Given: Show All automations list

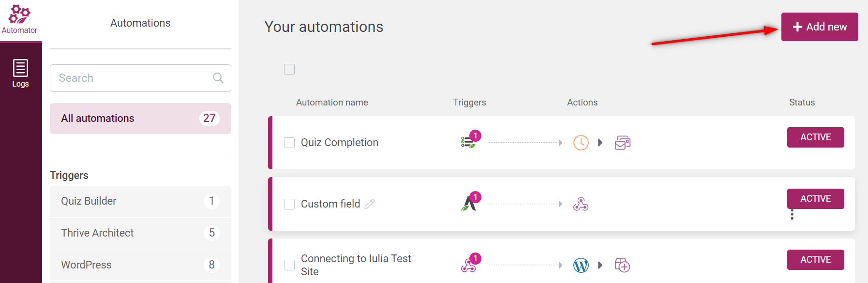Looking at the screenshot, I should [140, 119].
